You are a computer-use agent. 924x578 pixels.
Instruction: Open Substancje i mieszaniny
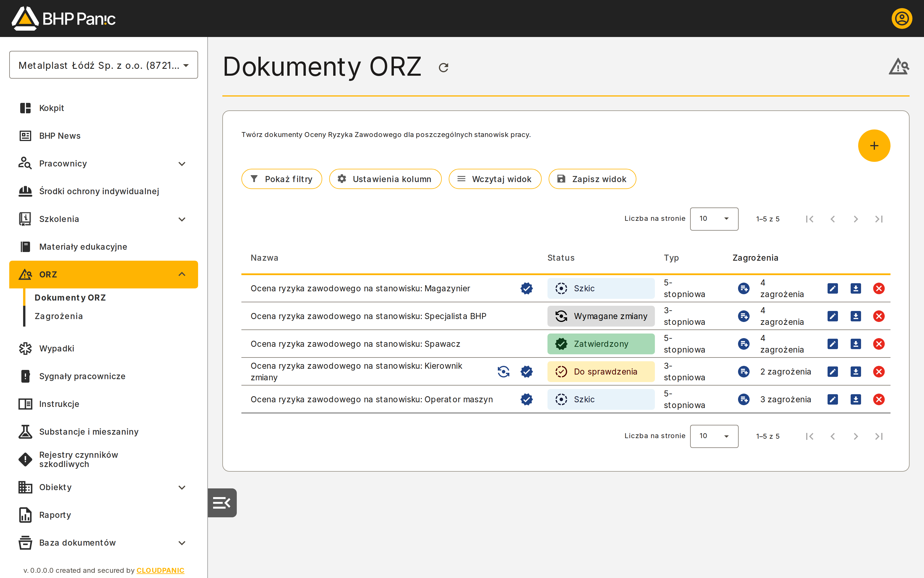click(x=103, y=431)
